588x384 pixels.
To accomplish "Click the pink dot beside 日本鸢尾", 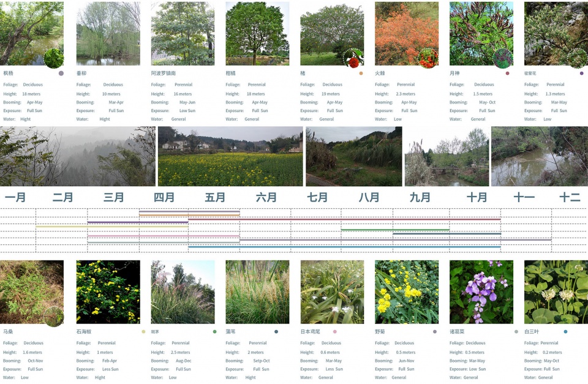I will pos(334,331).
